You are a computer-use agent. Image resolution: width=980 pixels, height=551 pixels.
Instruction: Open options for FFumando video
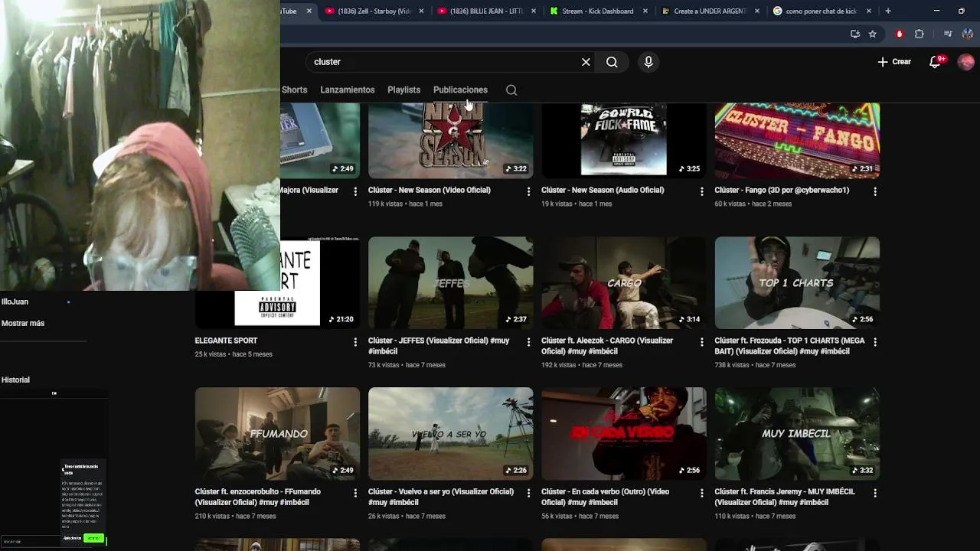355,494
